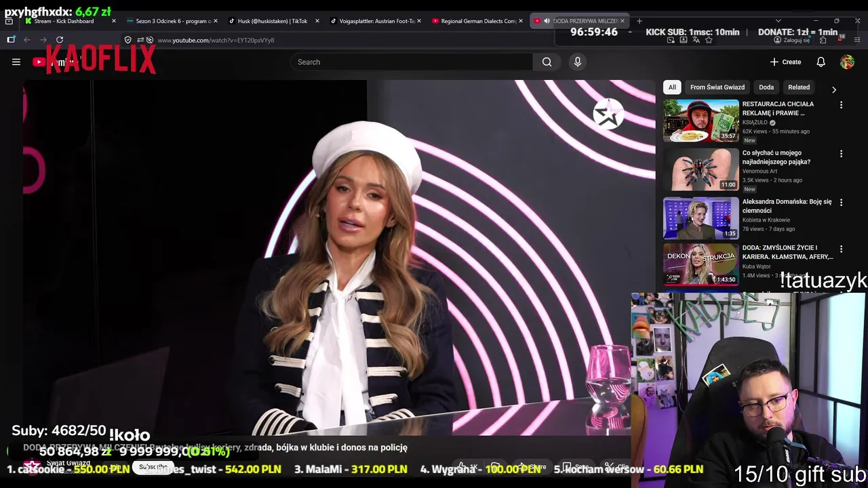Show more filter chips with right arrow
The image size is (868, 488).
(834, 89)
